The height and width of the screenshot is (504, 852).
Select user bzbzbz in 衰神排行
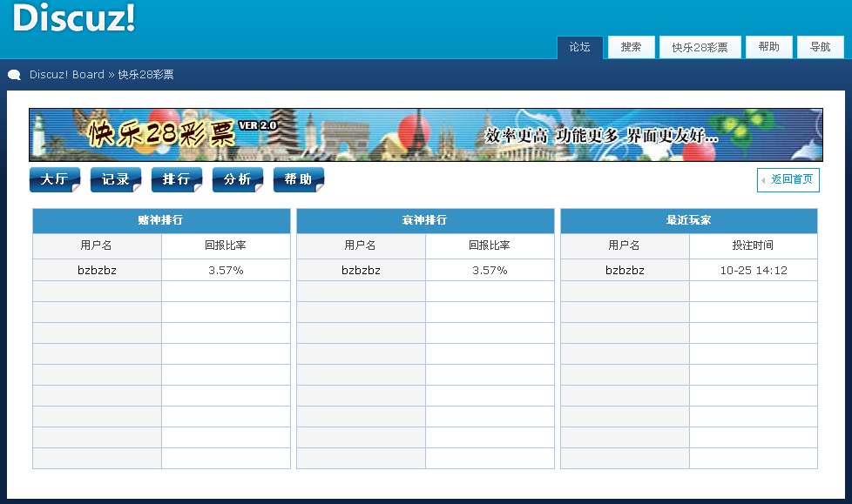point(362,270)
